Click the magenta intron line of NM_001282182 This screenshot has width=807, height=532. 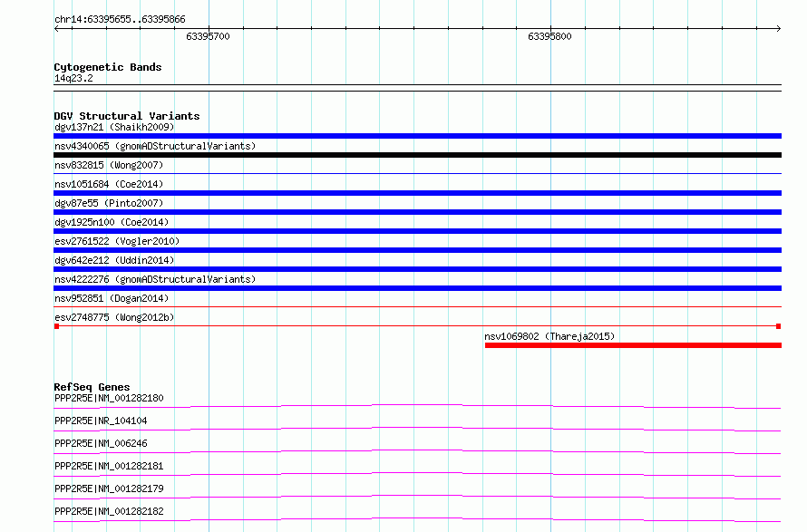click(417, 519)
